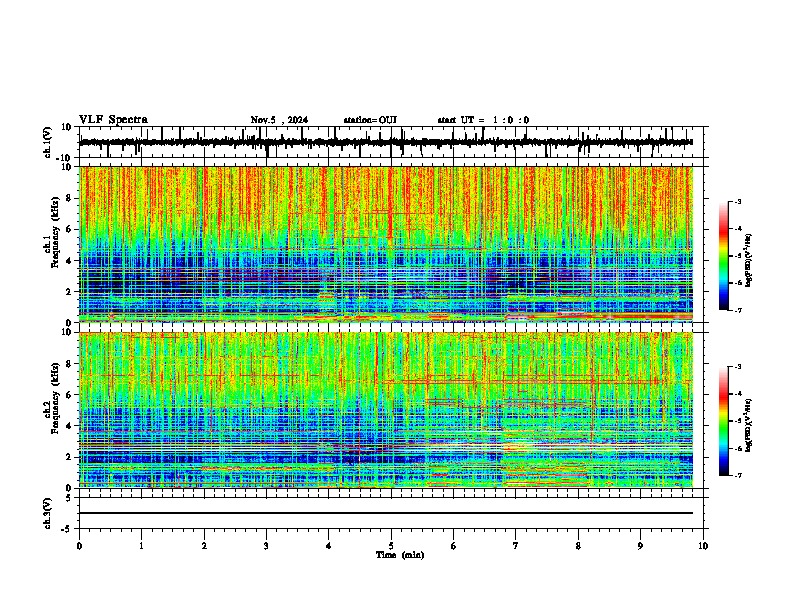Viewport: 792px width, 612px height.
Task: Click the "5" tick on the time axis
Action: click(x=391, y=546)
